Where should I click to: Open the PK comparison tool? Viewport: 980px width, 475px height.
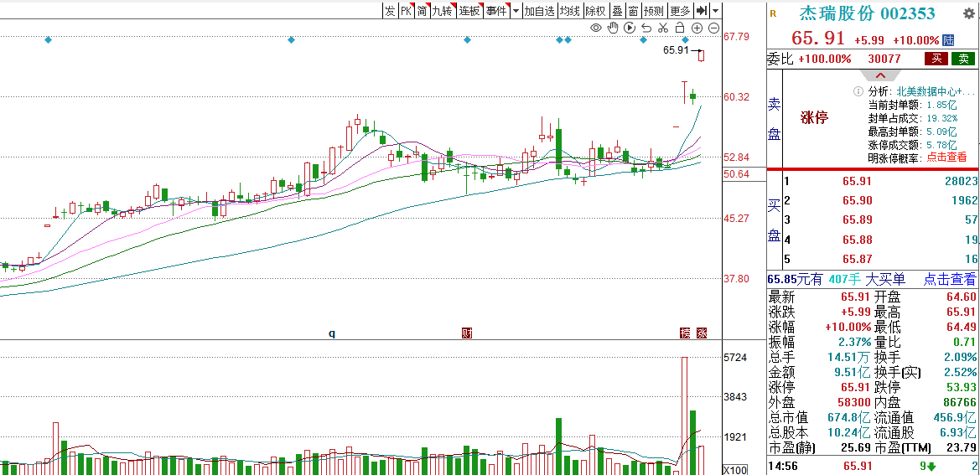tap(407, 11)
